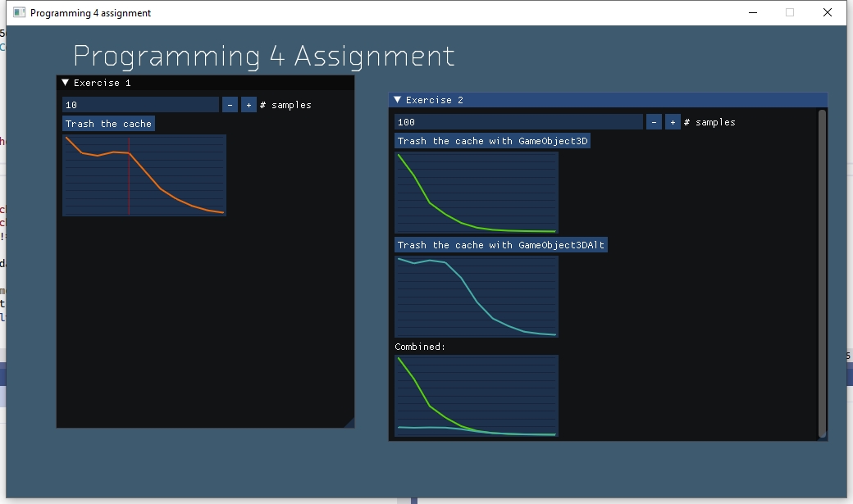Image resolution: width=853 pixels, height=504 pixels.
Task: Increase Exercise 2 sample count
Action: (x=673, y=122)
